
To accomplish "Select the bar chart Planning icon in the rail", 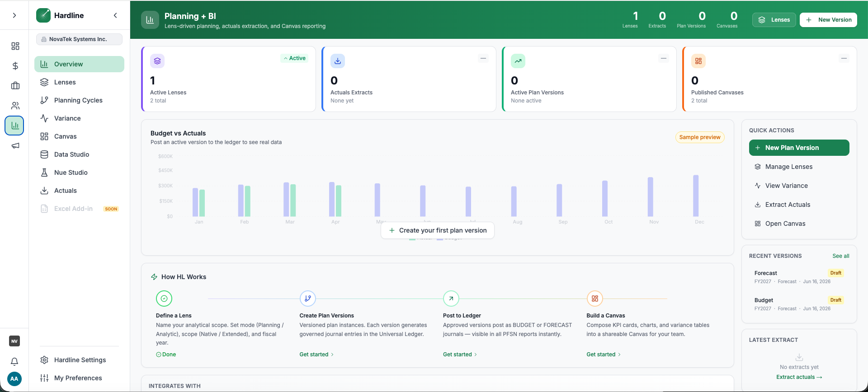I will coord(14,126).
